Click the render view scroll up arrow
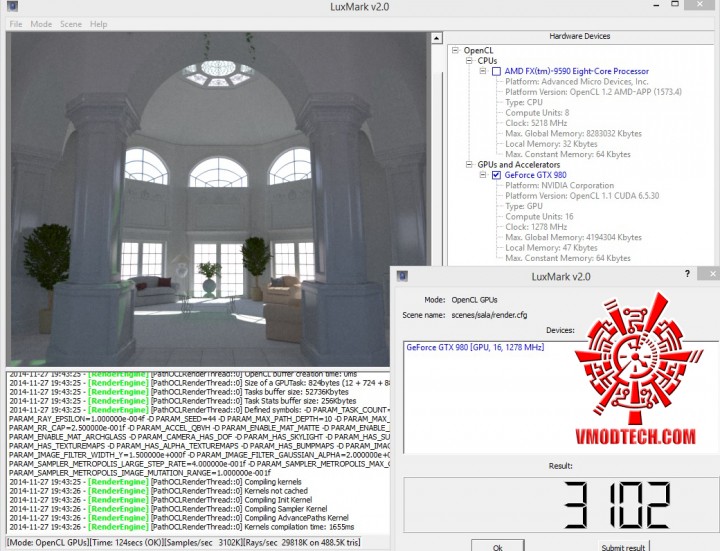Screen dimensions: 720x551 [437, 38]
